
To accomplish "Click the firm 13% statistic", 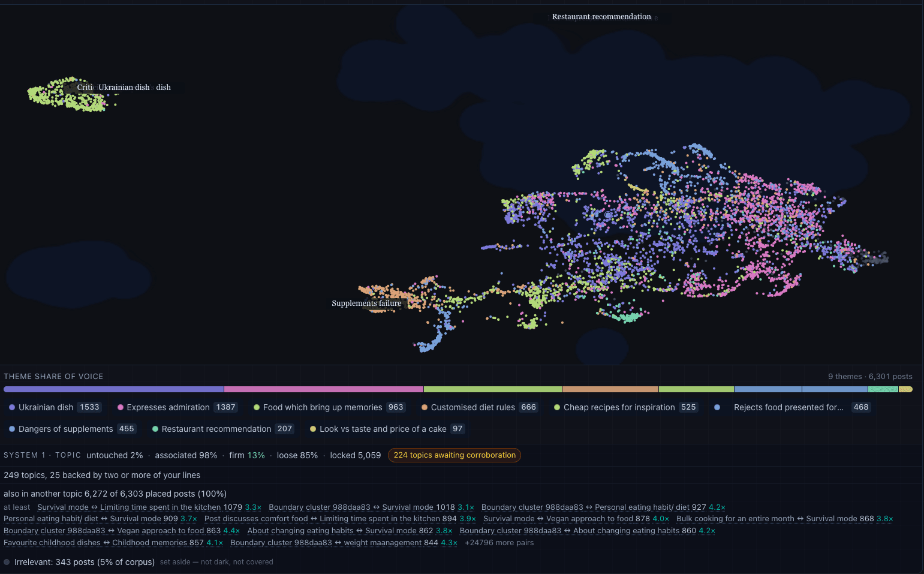I will click(x=247, y=455).
